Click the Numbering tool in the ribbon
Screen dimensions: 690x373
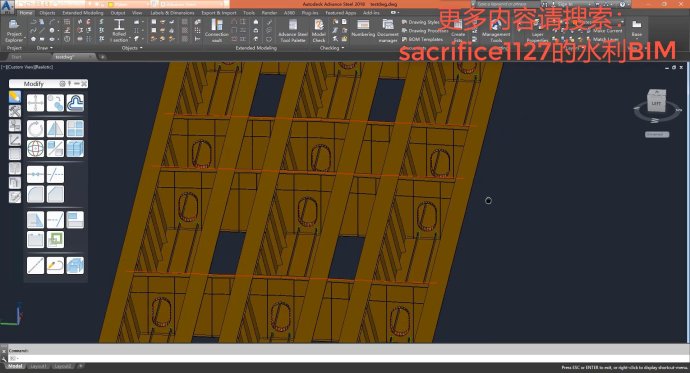tap(363, 28)
